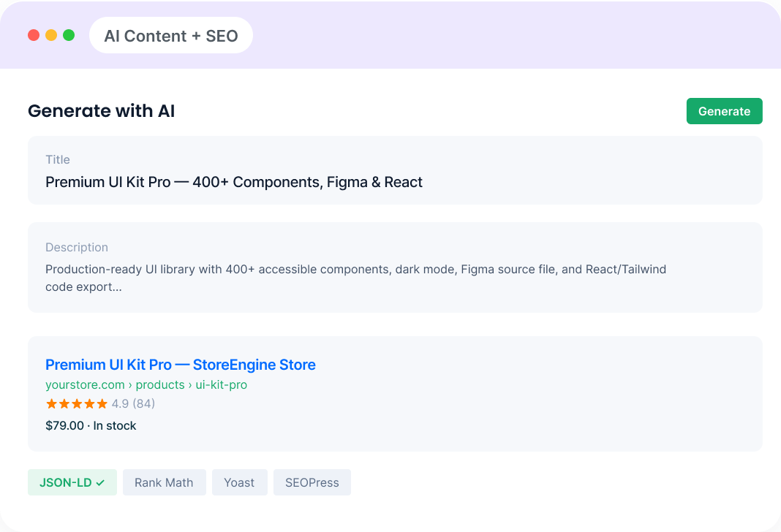Image resolution: width=781 pixels, height=532 pixels.
Task: Edit the Title field with Premium UI Kit Pro
Action: point(395,170)
